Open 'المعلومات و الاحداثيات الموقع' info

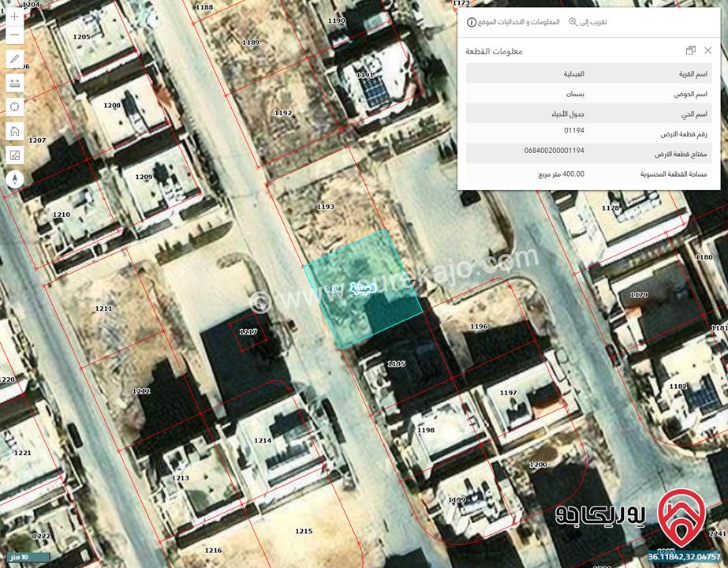pos(513,22)
